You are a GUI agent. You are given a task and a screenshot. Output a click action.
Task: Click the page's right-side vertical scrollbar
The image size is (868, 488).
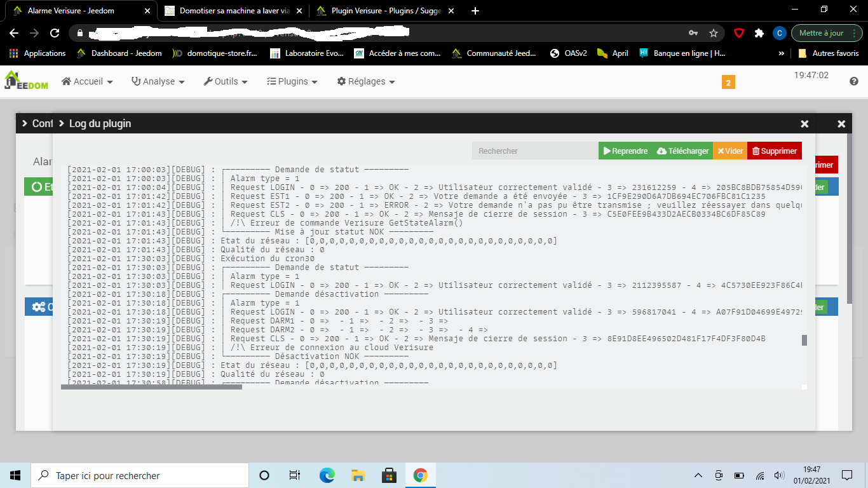[850, 219]
